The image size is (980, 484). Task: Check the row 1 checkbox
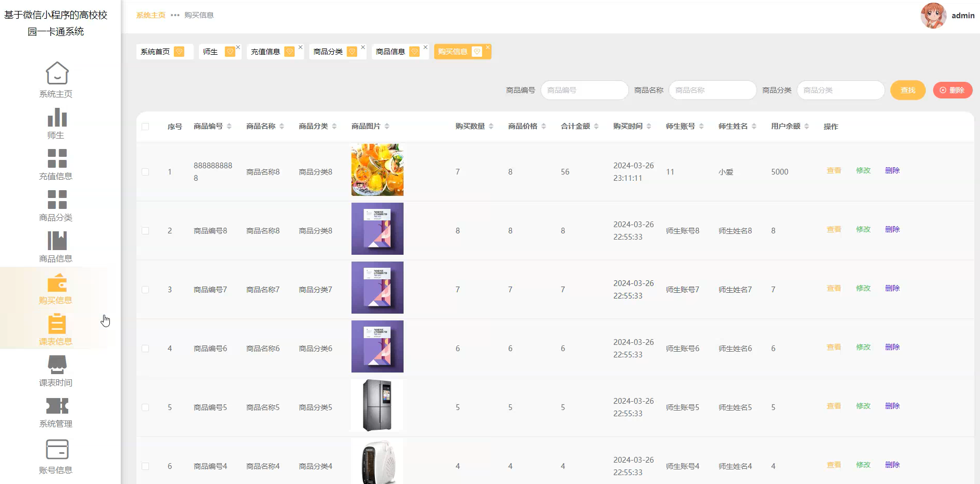[145, 172]
